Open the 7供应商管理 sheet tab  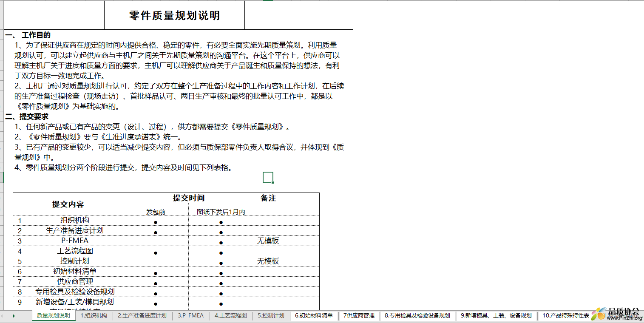coord(359,316)
